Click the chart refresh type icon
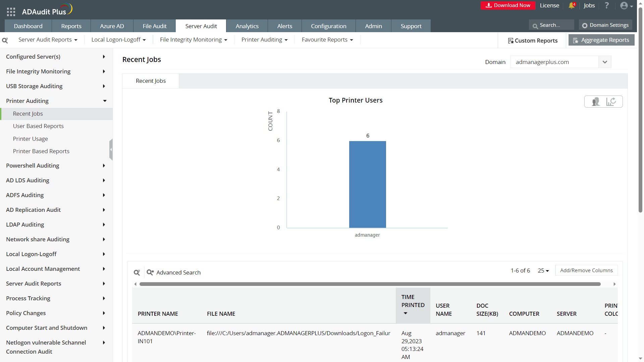 click(x=611, y=102)
